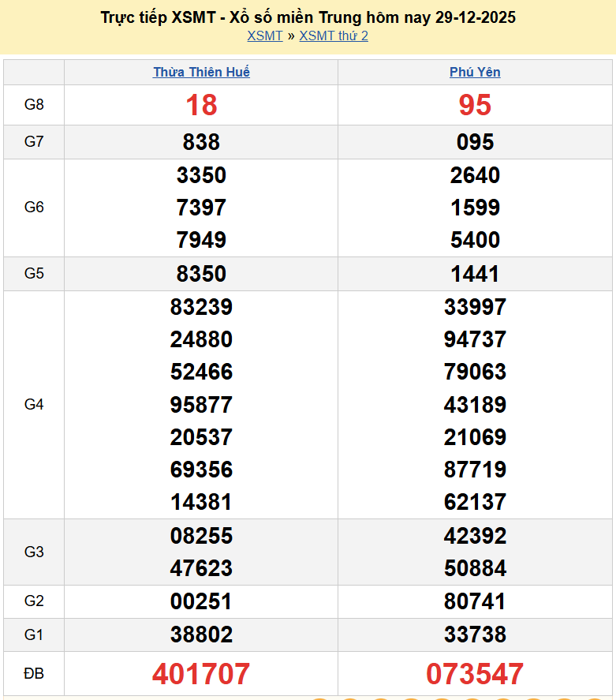616x700 pixels.
Task: Select G3 number 08255
Action: tap(201, 536)
